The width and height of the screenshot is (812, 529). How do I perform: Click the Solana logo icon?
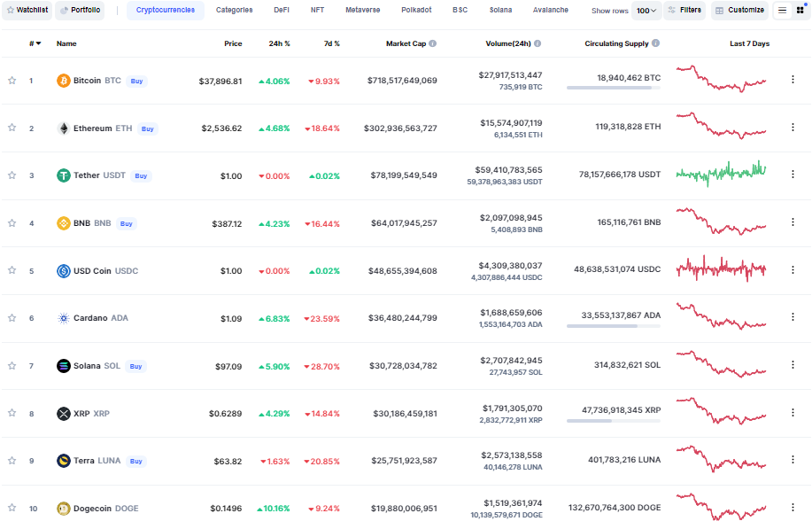(63, 366)
